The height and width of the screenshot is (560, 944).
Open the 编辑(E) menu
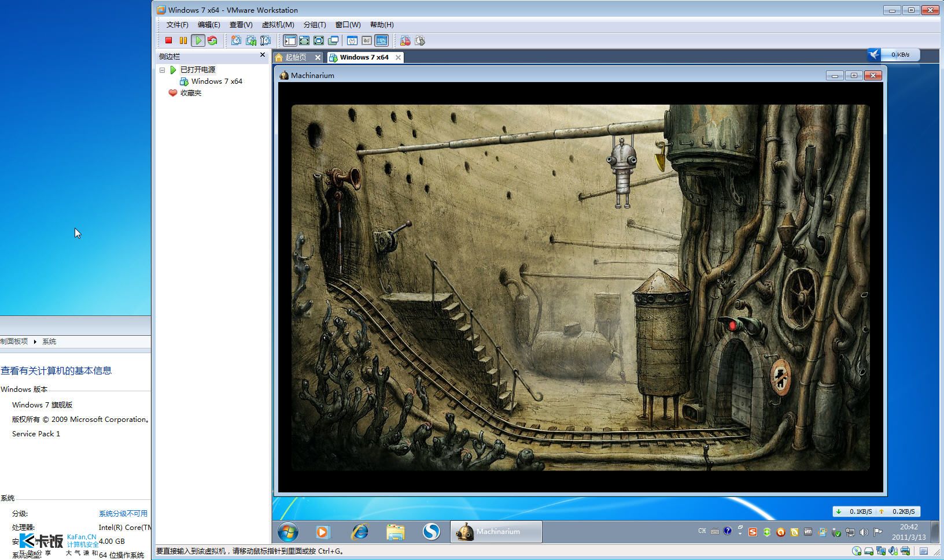coord(209,25)
